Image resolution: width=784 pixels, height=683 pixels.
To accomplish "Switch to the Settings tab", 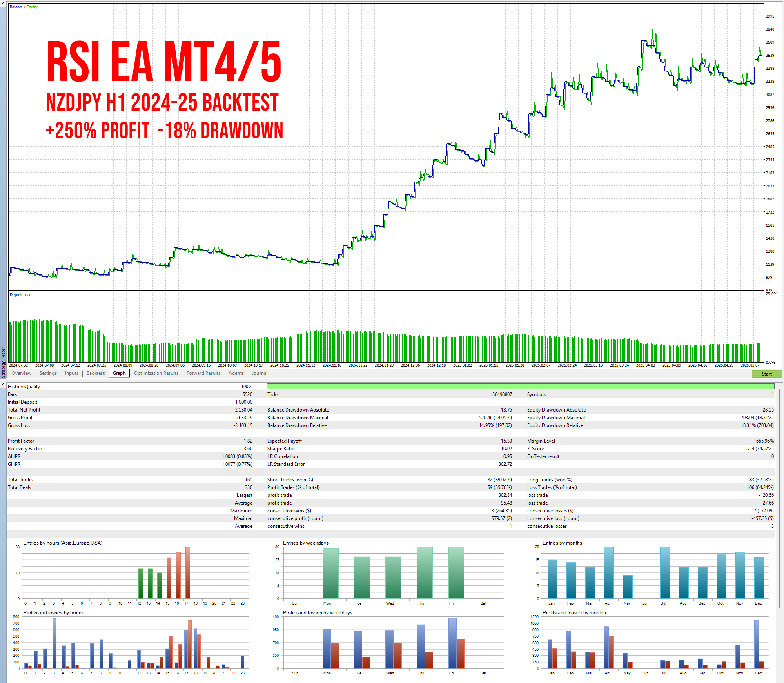I will coord(48,373).
